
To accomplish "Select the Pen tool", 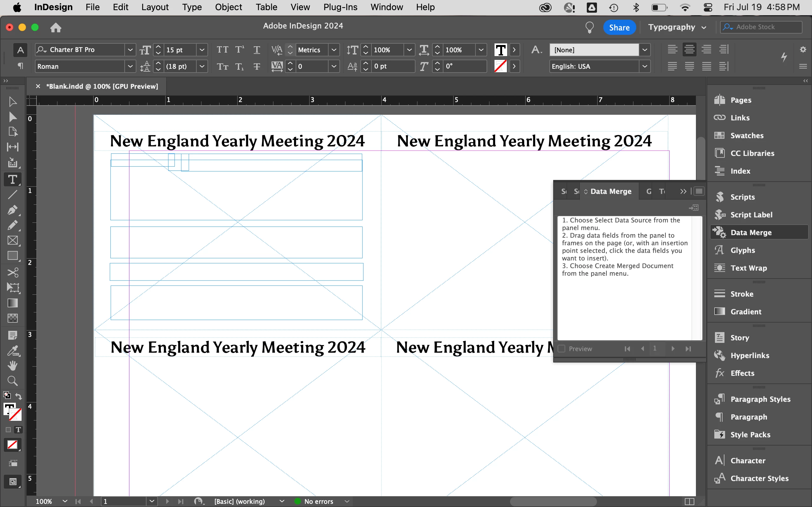I will [12, 210].
